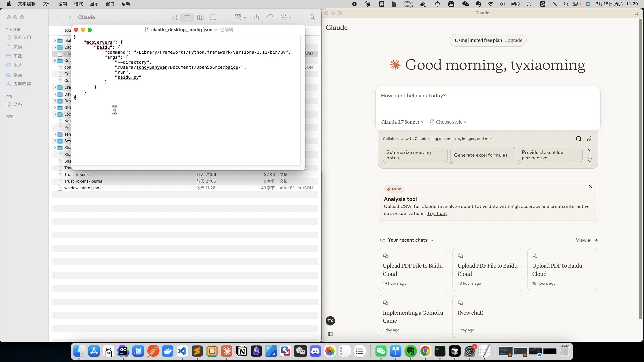Expand the Cra folder row in Finder

[x=55, y=87]
